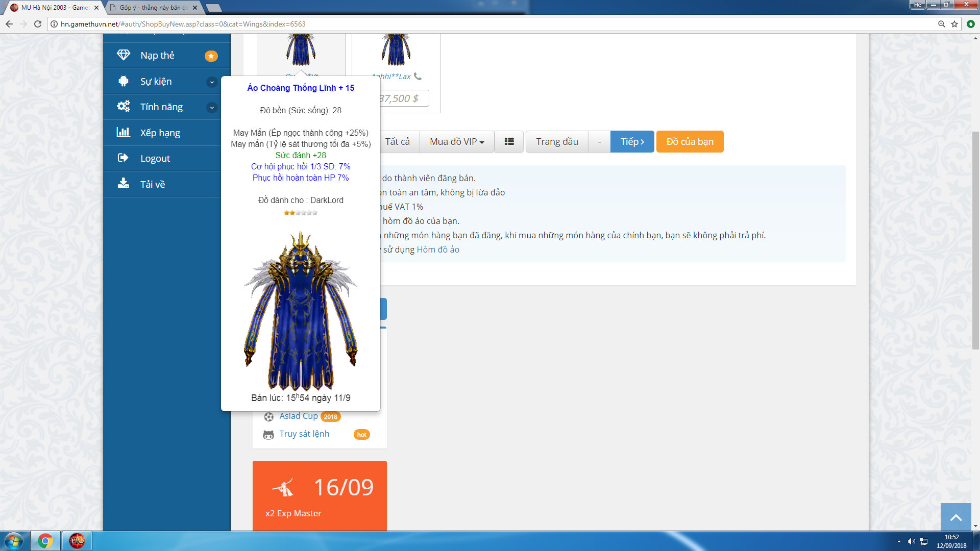The width and height of the screenshot is (980, 551).
Task: Open a new browser tab
Action: point(213,8)
